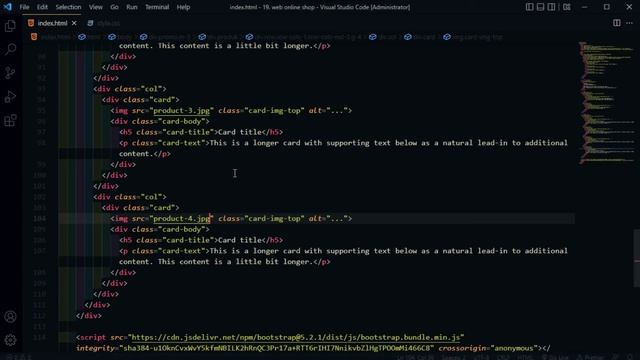
Task: Toggle the secondary side bar
Action: [551, 7]
